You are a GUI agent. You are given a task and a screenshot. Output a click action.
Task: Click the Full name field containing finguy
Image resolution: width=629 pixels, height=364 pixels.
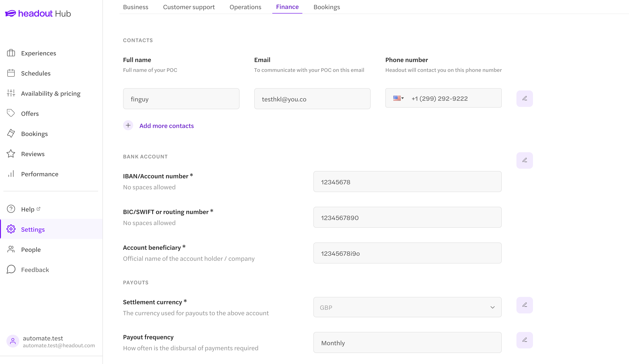coord(181,98)
